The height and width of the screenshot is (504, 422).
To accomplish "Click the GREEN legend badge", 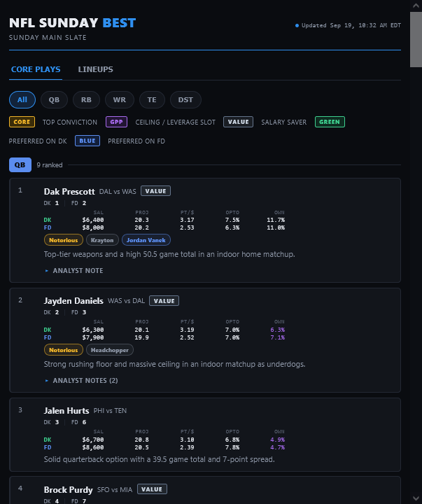I will pyautogui.click(x=330, y=122).
